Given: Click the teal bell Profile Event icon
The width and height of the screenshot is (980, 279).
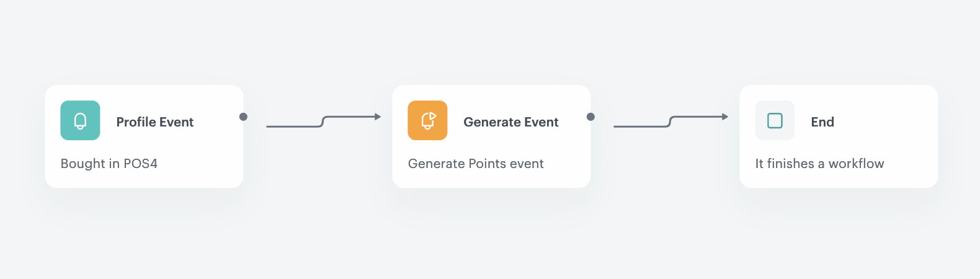Looking at the screenshot, I should pos(80,120).
